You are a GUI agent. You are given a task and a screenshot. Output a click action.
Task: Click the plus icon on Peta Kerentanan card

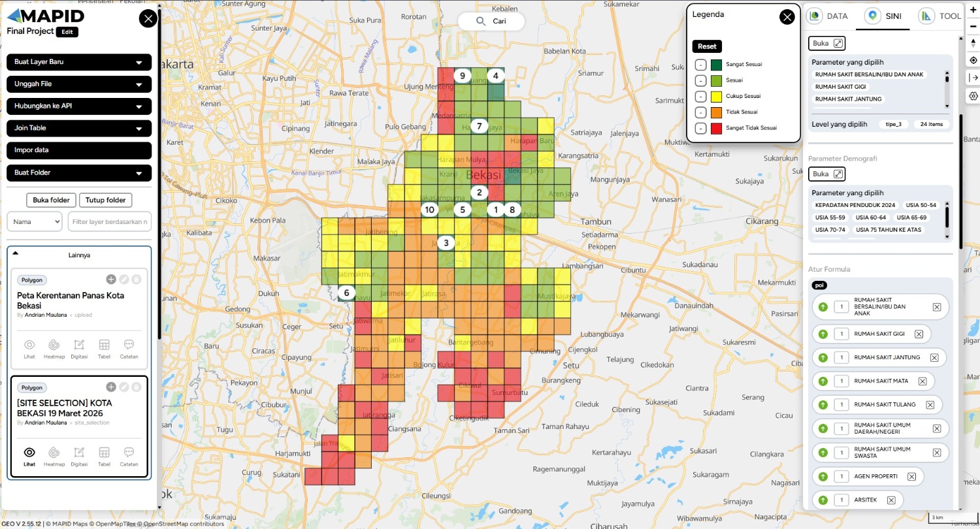[x=111, y=279]
